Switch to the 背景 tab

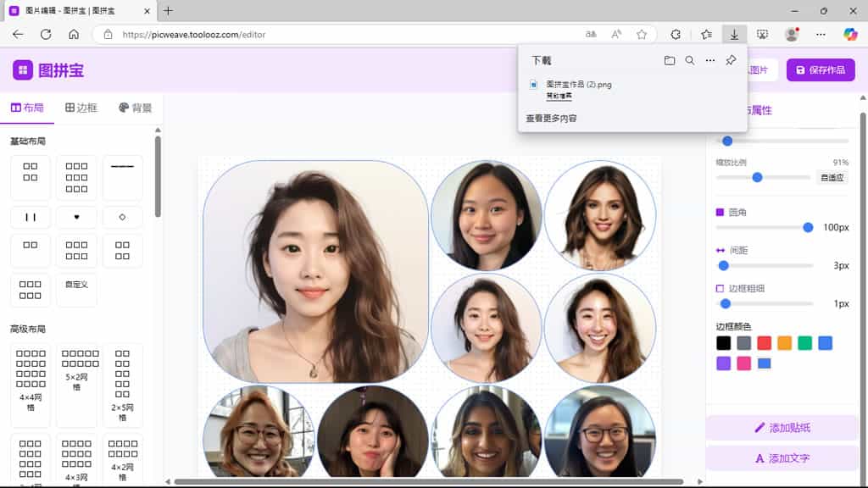(135, 108)
